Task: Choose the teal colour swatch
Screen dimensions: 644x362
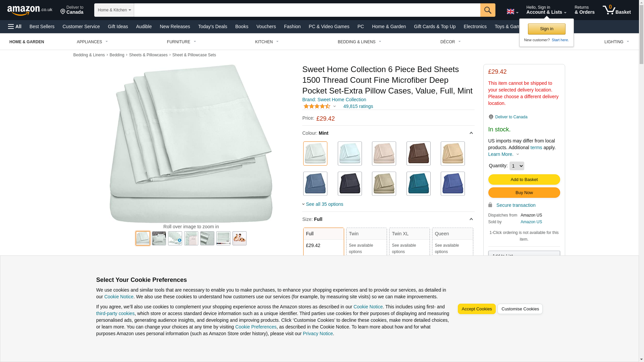Action: 418,184
